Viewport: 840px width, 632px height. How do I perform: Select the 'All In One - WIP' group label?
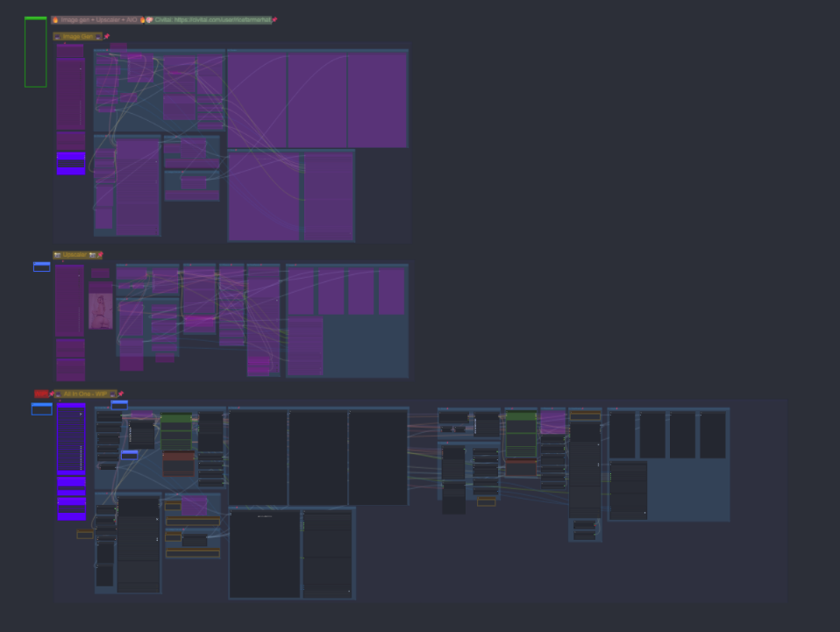[85, 394]
